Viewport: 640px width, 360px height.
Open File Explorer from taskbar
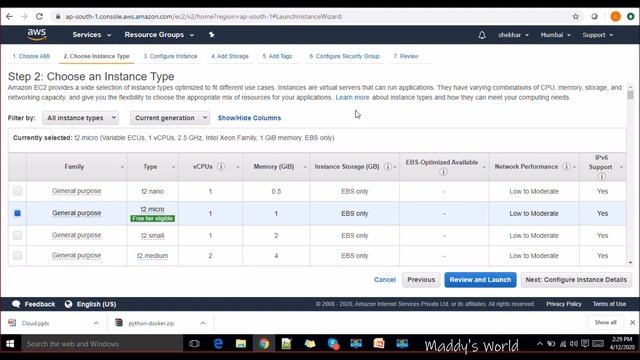(x=241, y=344)
